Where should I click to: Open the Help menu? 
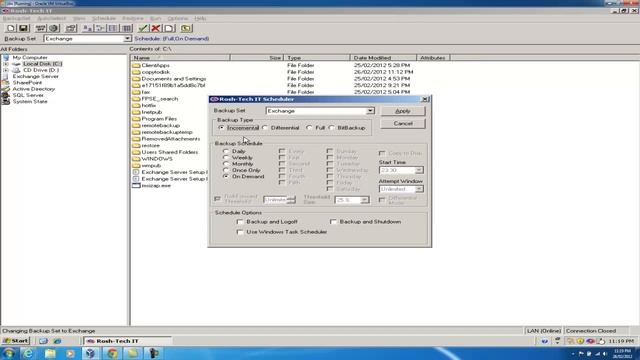[x=200, y=18]
